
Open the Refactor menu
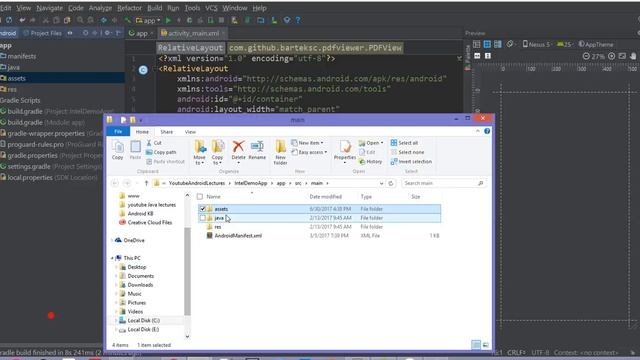129,8
